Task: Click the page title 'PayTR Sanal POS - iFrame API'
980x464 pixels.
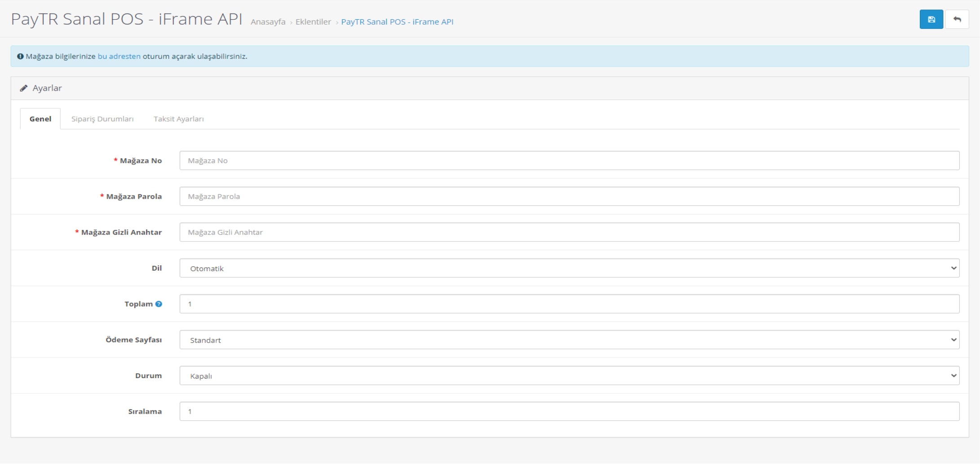Action: pos(127,19)
